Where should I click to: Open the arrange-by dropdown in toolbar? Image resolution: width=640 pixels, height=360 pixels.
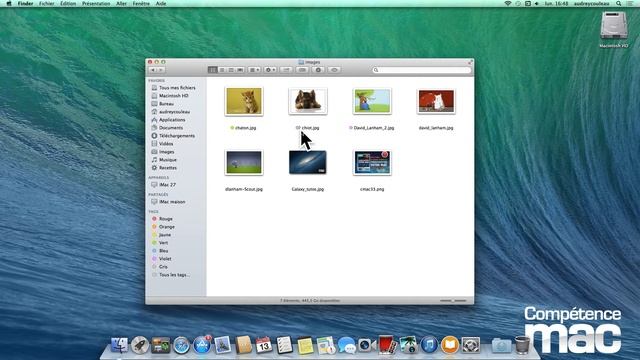(x=254, y=70)
